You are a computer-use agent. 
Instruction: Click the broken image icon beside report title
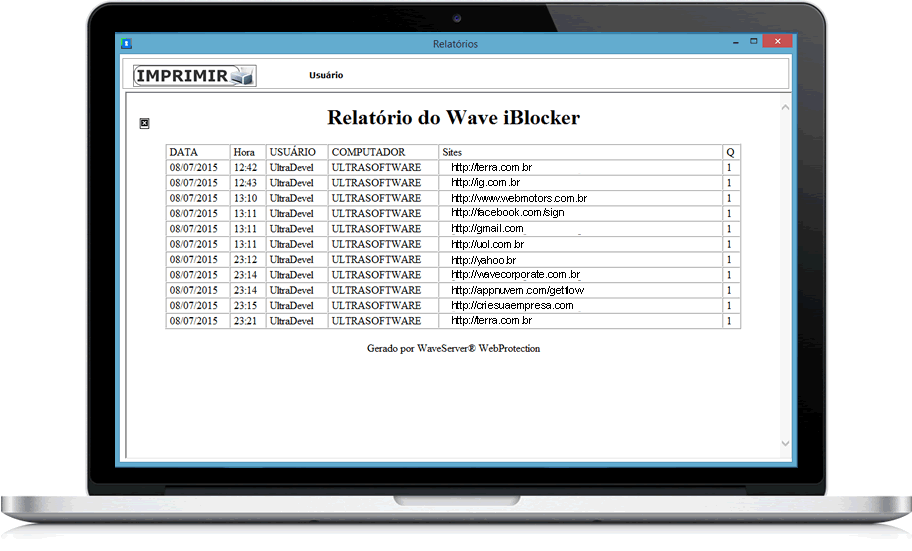[x=144, y=123]
